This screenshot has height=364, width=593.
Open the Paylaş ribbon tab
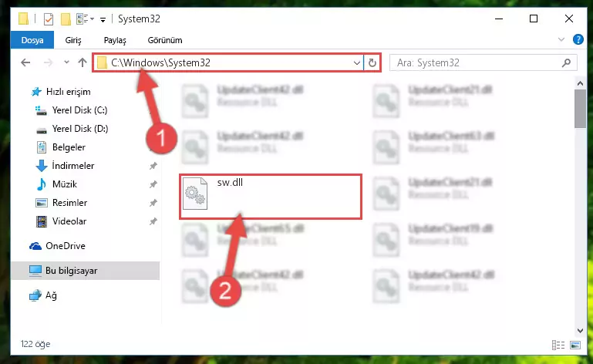(x=115, y=40)
